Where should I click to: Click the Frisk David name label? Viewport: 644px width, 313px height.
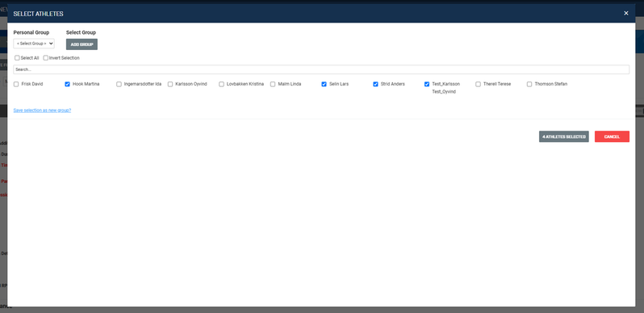point(32,84)
